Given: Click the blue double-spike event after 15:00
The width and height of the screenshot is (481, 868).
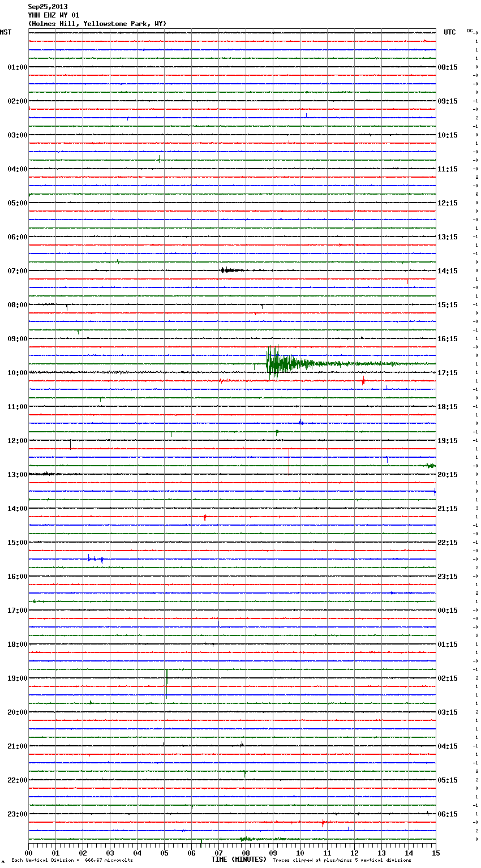Looking at the screenshot, I should tap(95, 559).
